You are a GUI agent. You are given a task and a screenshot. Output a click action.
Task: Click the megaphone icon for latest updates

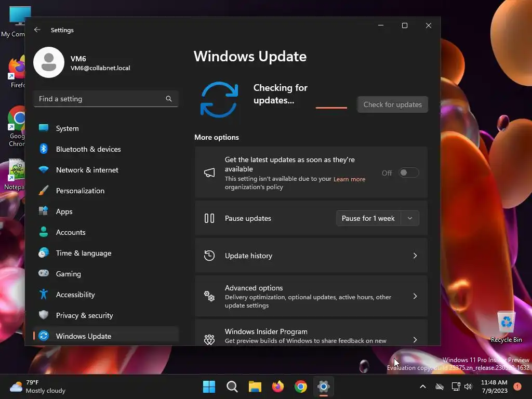pyautogui.click(x=209, y=172)
